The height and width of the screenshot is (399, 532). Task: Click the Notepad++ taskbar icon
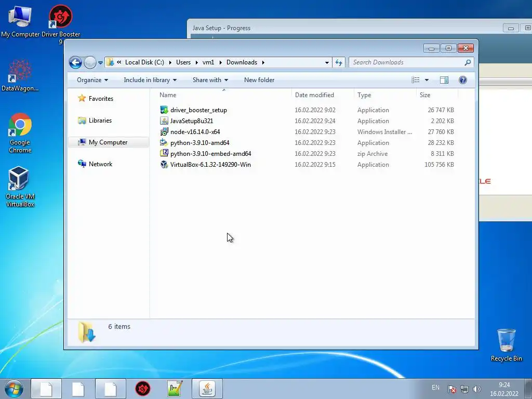coord(175,389)
